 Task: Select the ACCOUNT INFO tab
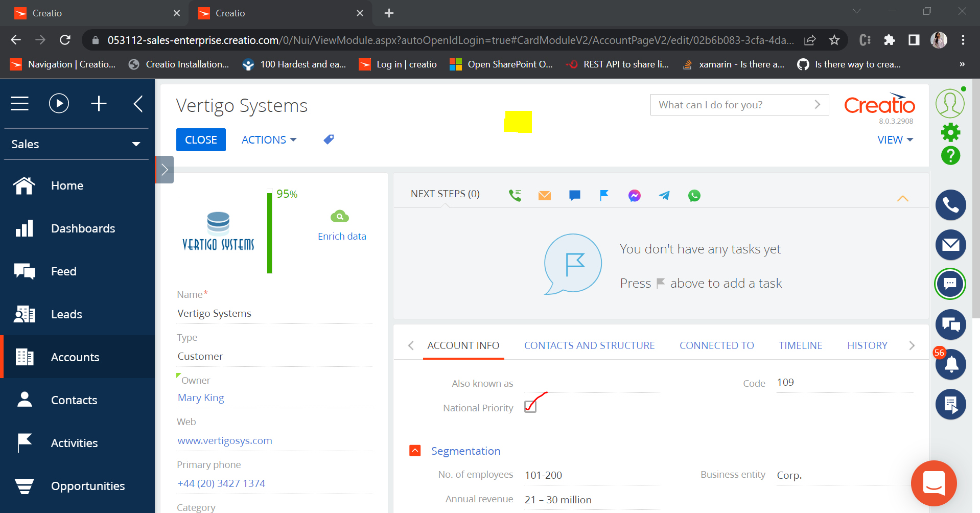click(463, 345)
